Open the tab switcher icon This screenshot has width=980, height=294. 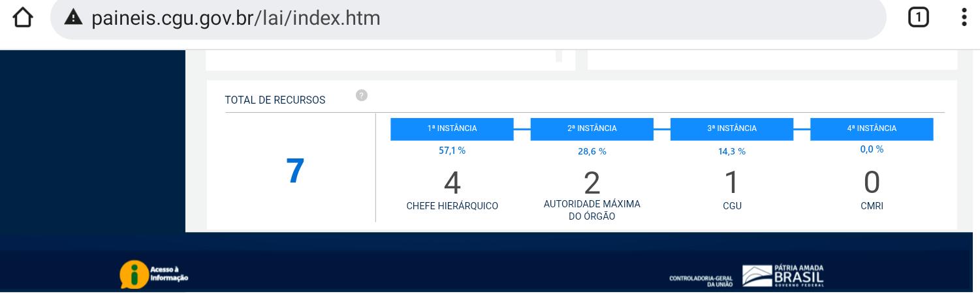click(x=919, y=18)
